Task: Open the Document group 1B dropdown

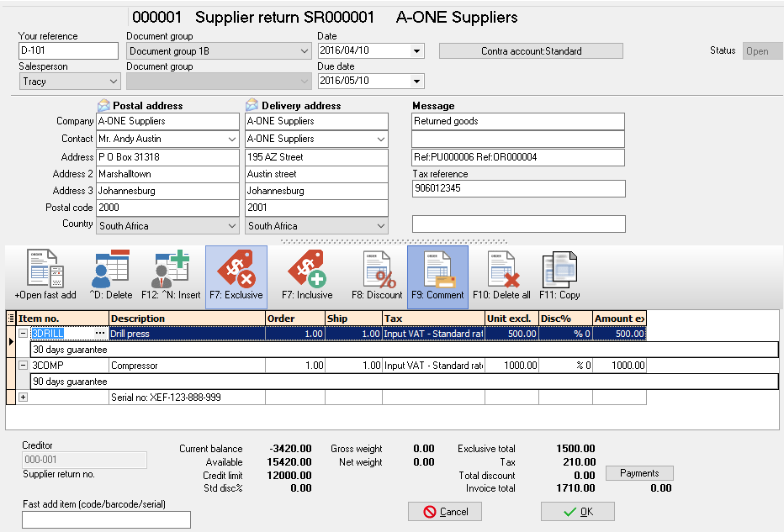Action: [x=304, y=51]
